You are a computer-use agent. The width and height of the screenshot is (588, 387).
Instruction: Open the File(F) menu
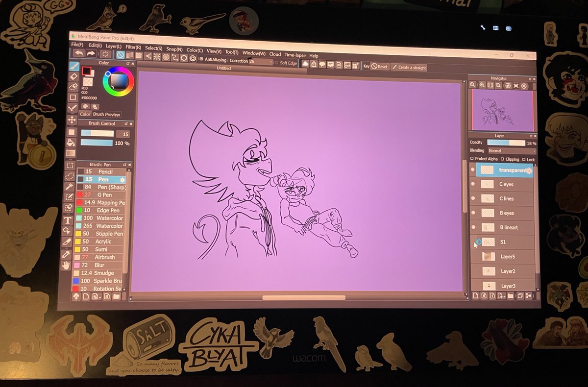coord(77,45)
